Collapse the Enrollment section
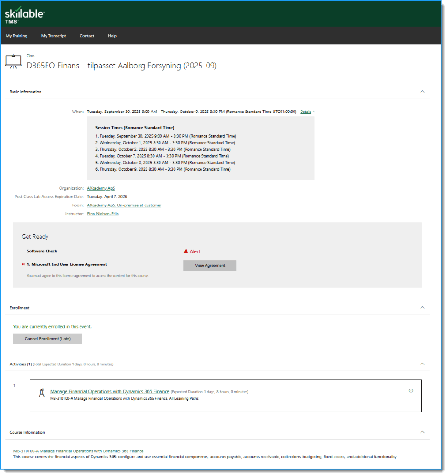Screen dimensions: 448x476 pyautogui.click(x=422, y=308)
